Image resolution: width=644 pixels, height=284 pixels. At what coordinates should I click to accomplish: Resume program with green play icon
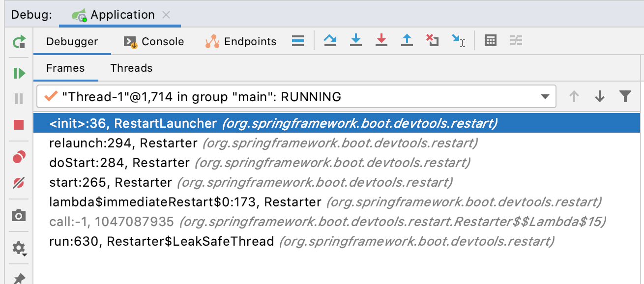pos(19,73)
